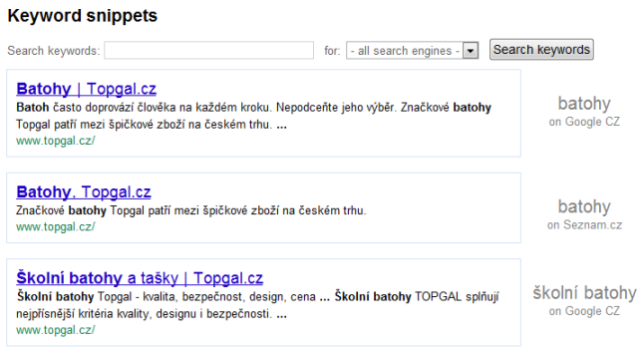The width and height of the screenshot is (644, 359).
Task: Open the all search engines dropdown
Action: coord(412,51)
